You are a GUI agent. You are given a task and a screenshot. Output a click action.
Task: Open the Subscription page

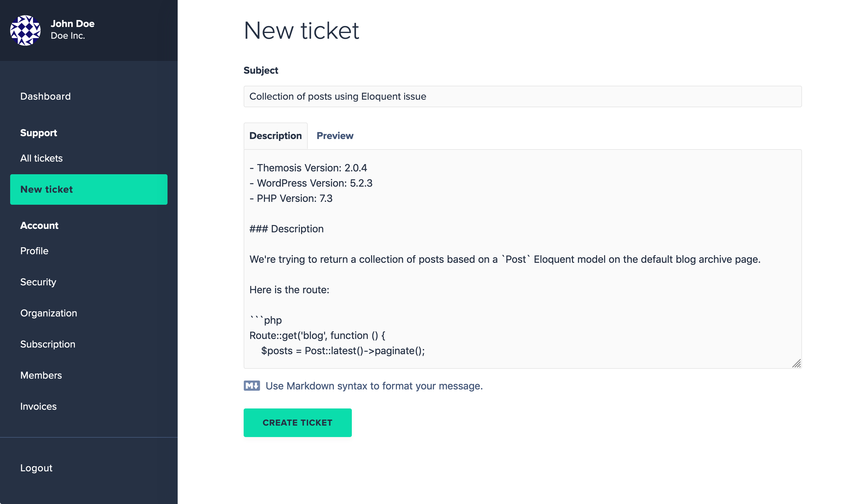coord(48,344)
